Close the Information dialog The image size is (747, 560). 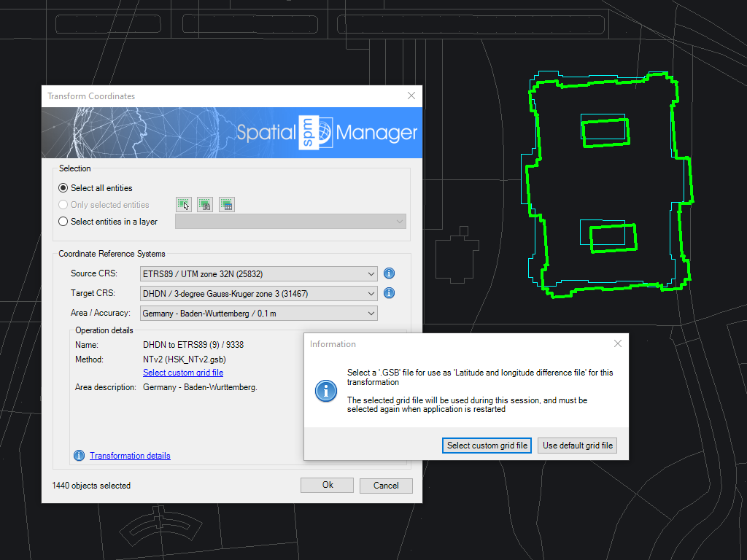point(618,344)
